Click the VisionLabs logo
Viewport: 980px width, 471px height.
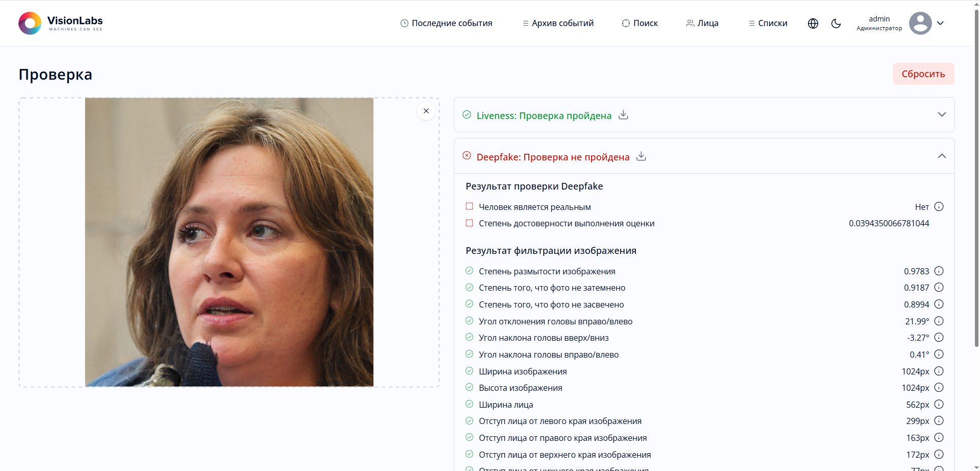[x=60, y=23]
